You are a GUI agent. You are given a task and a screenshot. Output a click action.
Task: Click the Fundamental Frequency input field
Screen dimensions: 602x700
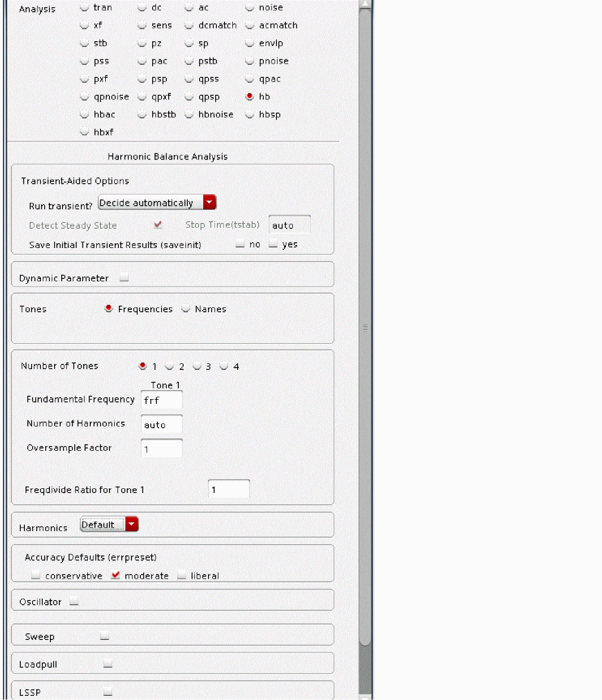[x=162, y=400]
